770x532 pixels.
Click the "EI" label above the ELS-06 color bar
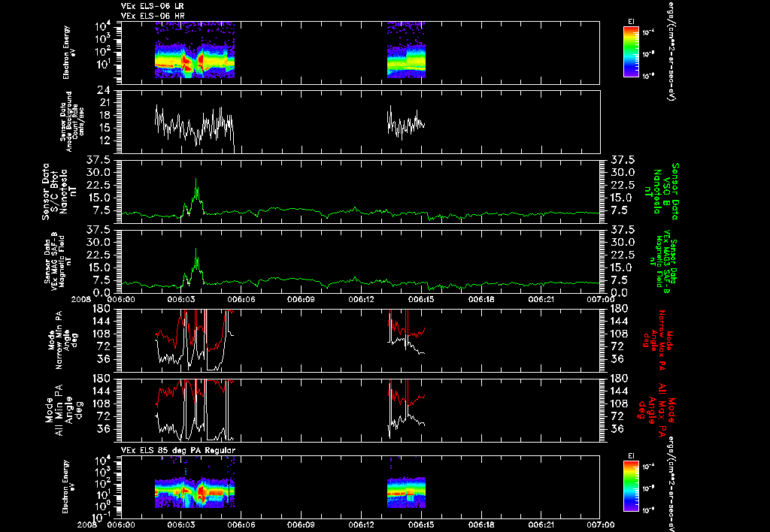coord(631,21)
